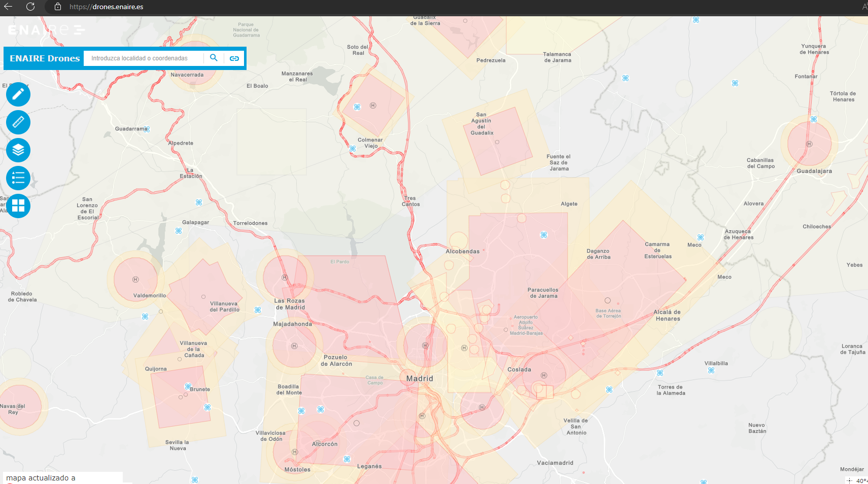Click the chain link share icon
868x484 pixels.
[234, 58]
